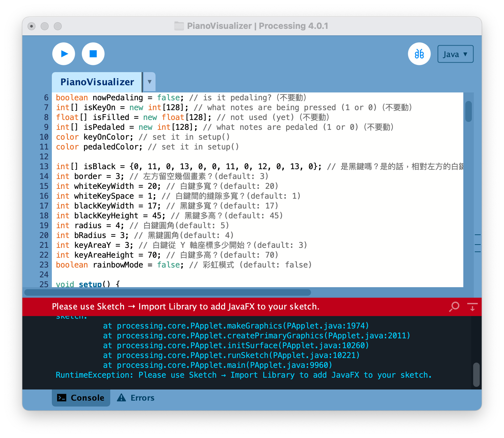Click the 'int[] isBlack' array line
504x438 pixels.
tap(259, 167)
